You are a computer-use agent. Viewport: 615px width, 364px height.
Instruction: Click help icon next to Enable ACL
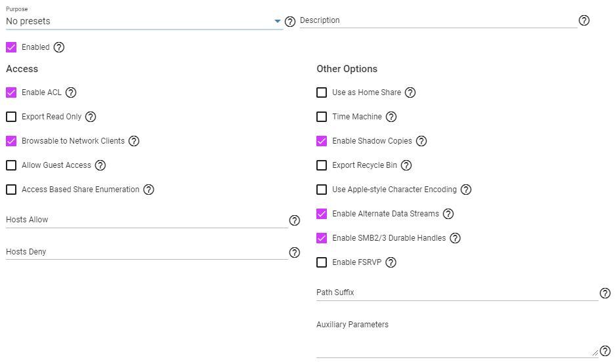click(71, 92)
